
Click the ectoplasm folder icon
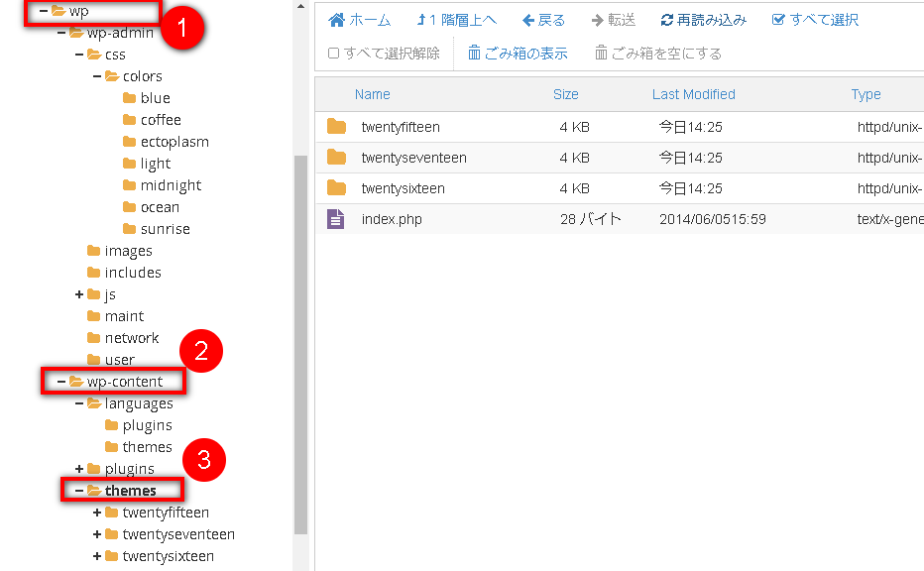(130, 142)
